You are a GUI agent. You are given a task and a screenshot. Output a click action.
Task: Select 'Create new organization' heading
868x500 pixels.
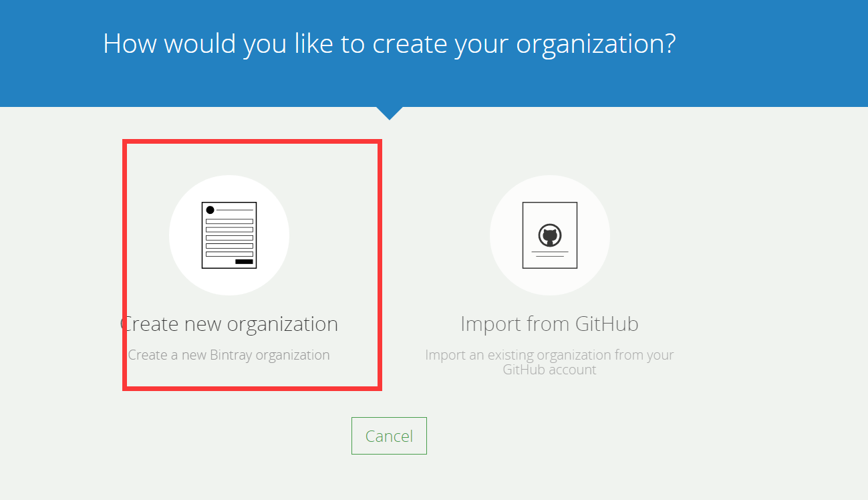click(229, 324)
